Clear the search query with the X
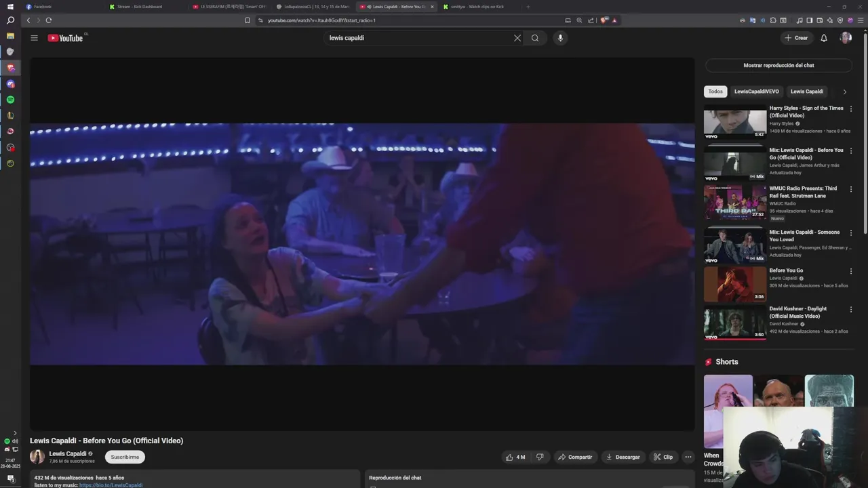The image size is (868, 488). 517,38
